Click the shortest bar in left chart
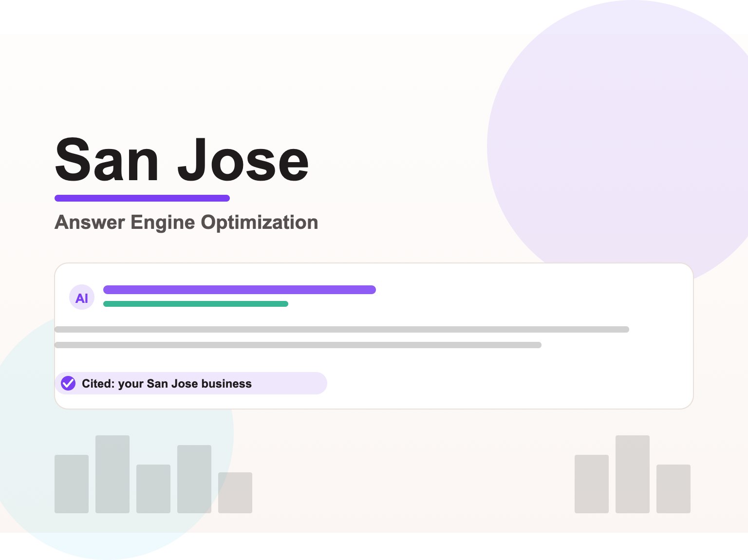The height and width of the screenshot is (560, 748). point(235,493)
